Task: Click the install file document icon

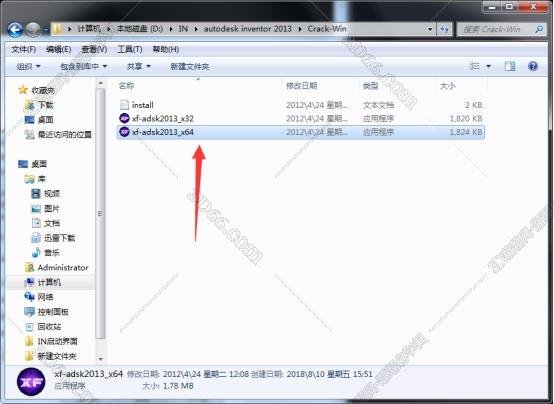Action: (124, 105)
